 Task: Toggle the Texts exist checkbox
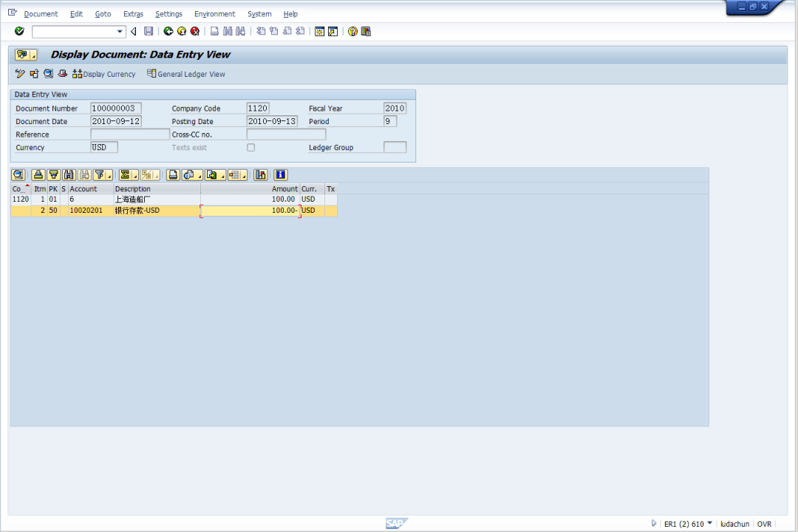coord(250,148)
